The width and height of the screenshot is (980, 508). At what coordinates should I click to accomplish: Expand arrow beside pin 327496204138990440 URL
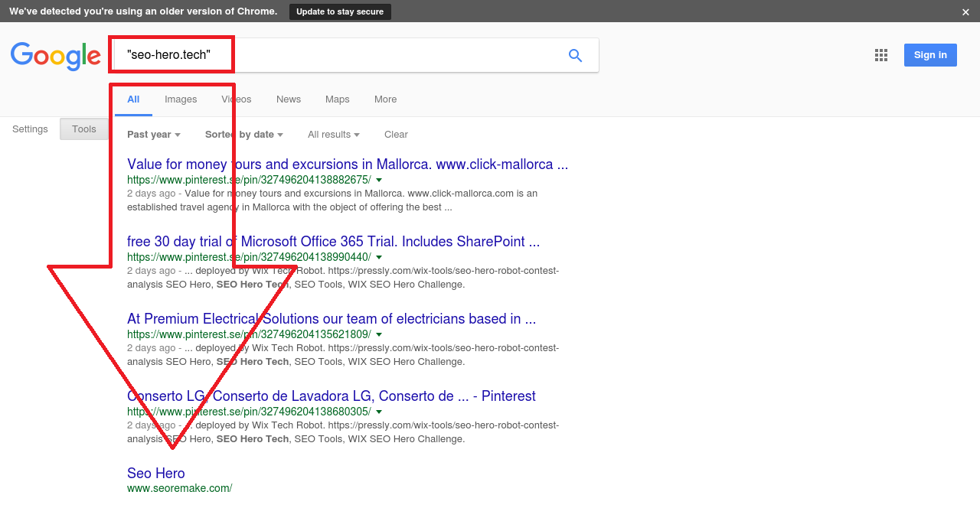[379, 258]
